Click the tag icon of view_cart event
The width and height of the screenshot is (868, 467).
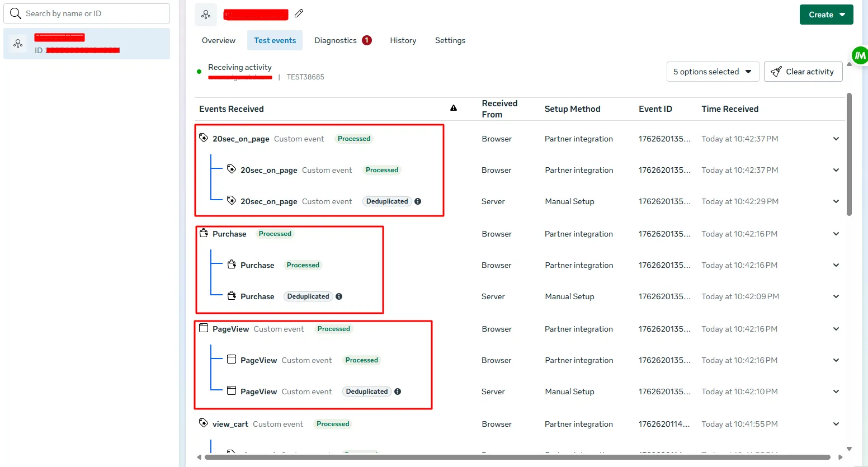point(204,423)
